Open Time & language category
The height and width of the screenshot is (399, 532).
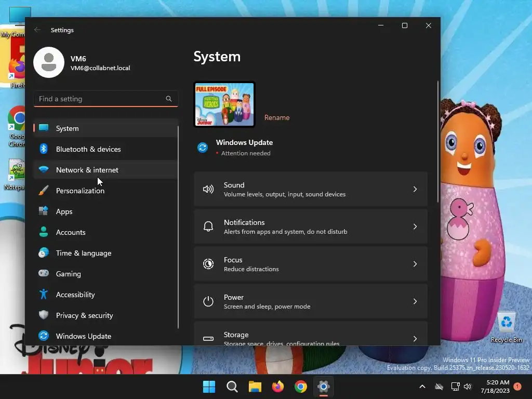click(x=105, y=253)
